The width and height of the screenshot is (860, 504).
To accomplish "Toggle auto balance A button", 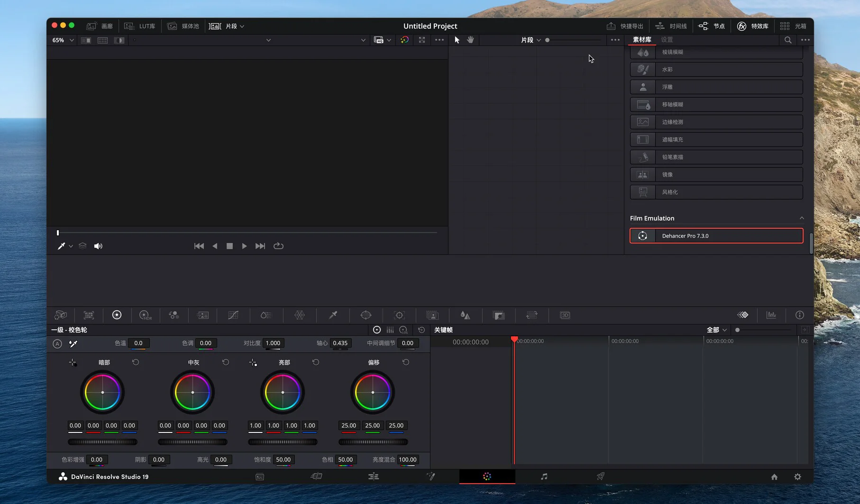I will tap(57, 344).
